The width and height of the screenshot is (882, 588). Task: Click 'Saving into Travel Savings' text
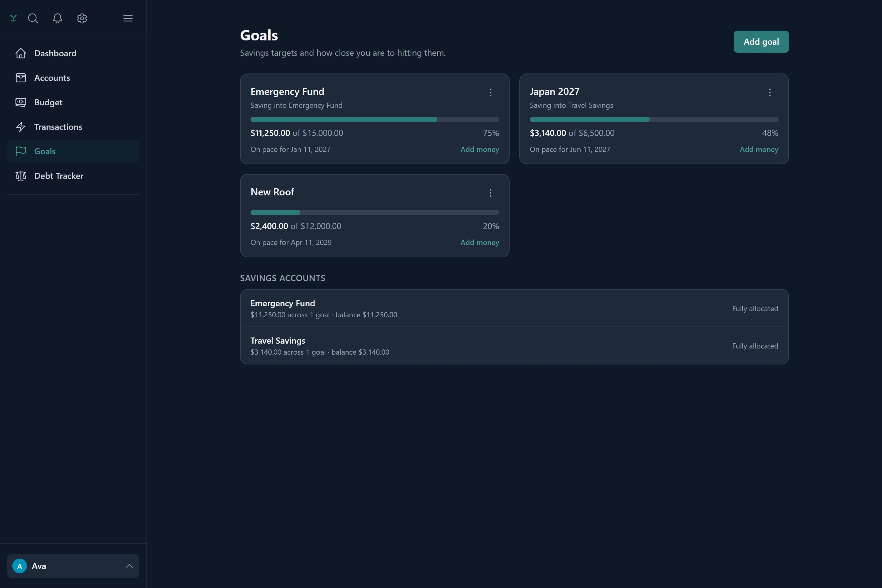point(571,105)
